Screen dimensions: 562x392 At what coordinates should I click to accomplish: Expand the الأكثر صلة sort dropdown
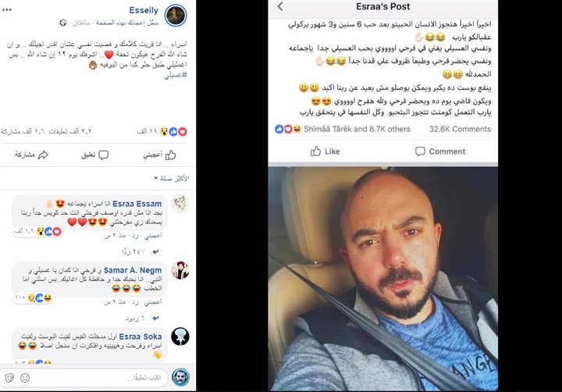171,178
